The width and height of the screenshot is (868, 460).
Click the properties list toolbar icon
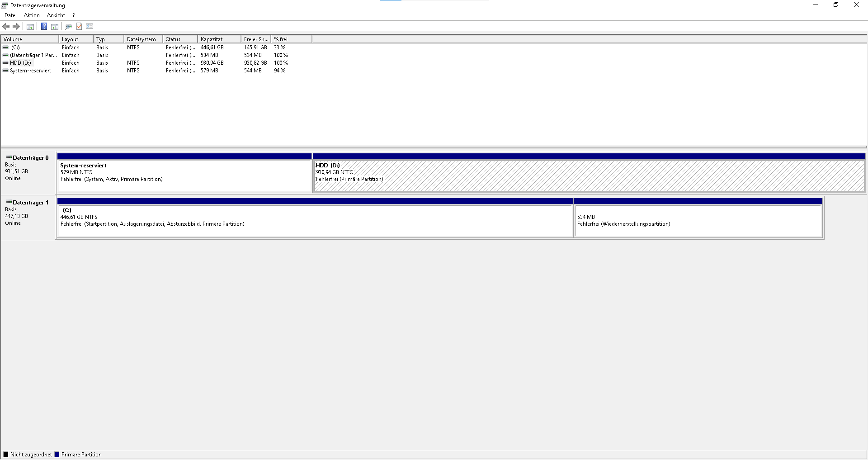[90, 26]
